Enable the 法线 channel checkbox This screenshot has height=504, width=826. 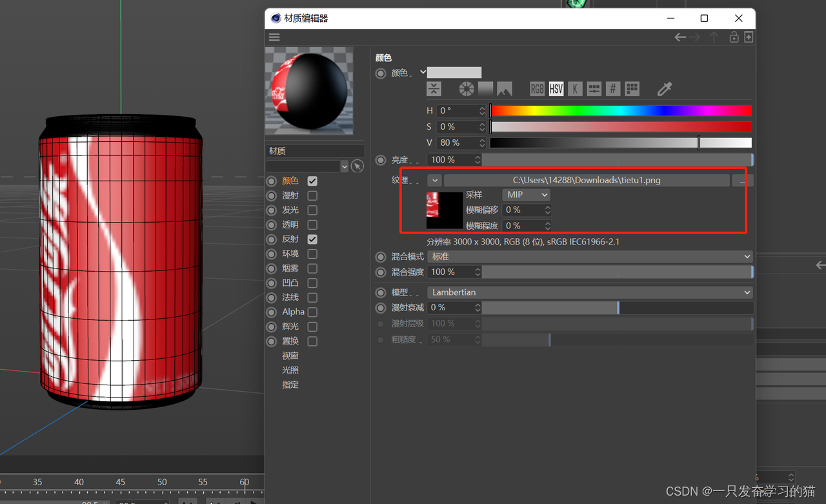coord(312,297)
